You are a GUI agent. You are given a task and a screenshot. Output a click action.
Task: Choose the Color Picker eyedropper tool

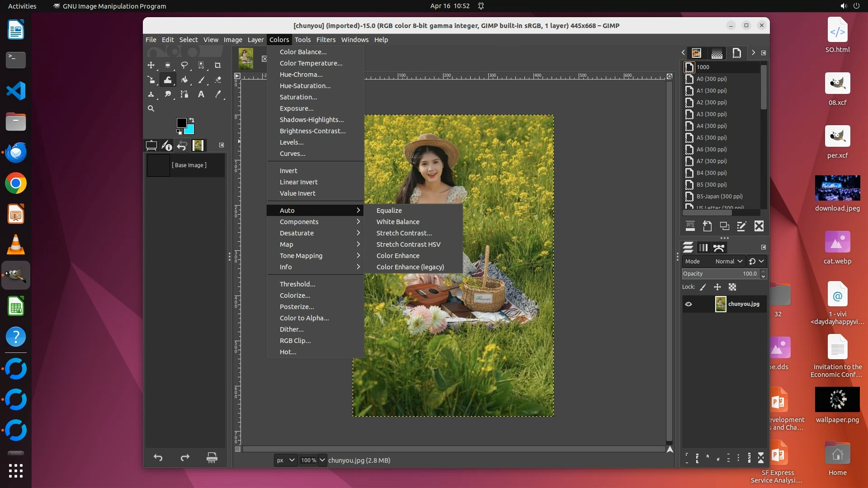click(x=218, y=94)
